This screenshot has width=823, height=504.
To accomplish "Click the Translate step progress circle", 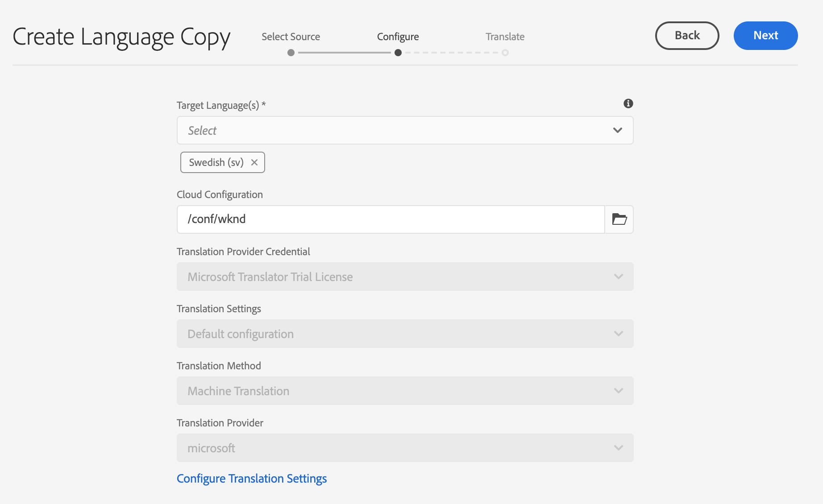I will tap(505, 53).
